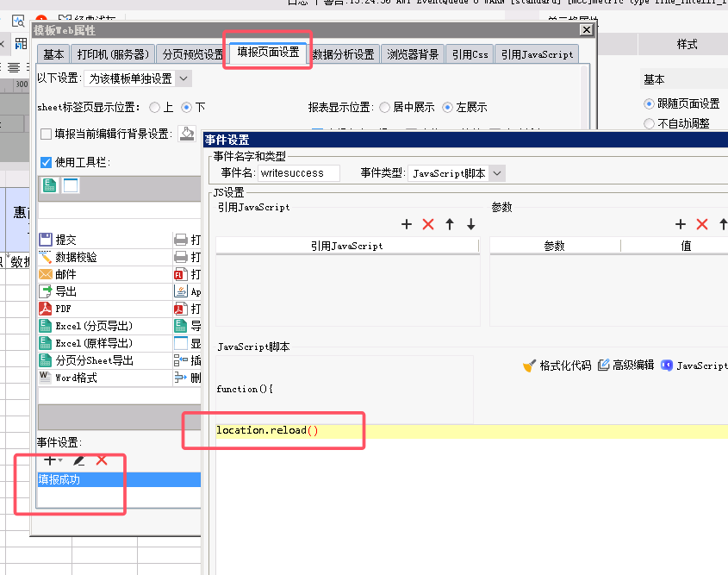Select the PDF toolbar item
This screenshot has height=575, width=728.
(x=105, y=309)
